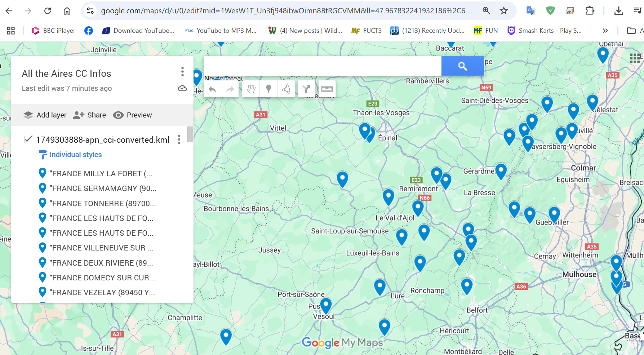The width and height of the screenshot is (644, 355).
Task: Open the browser home page
Action: (x=67, y=11)
